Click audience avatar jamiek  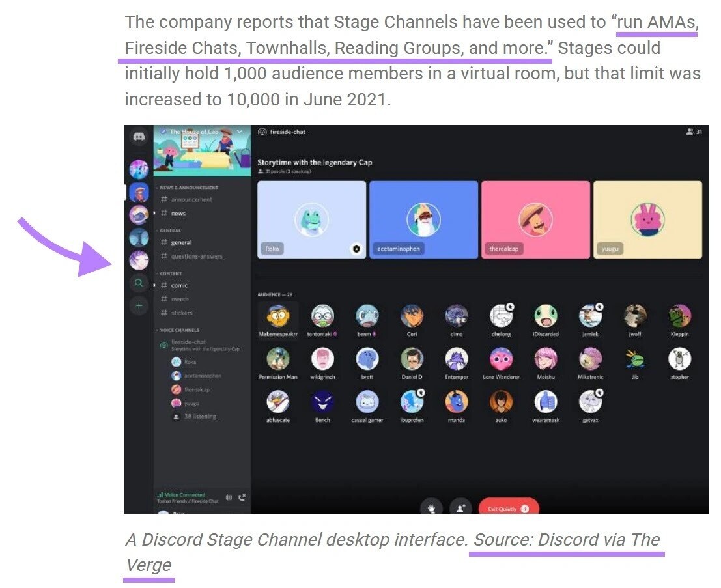(590, 316)
